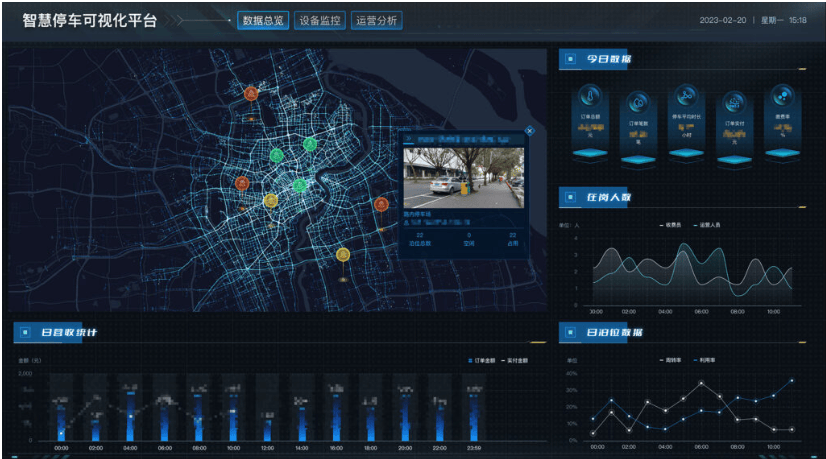
Task: Select the 数据总览 tab
Action: (x=263, y=20)
